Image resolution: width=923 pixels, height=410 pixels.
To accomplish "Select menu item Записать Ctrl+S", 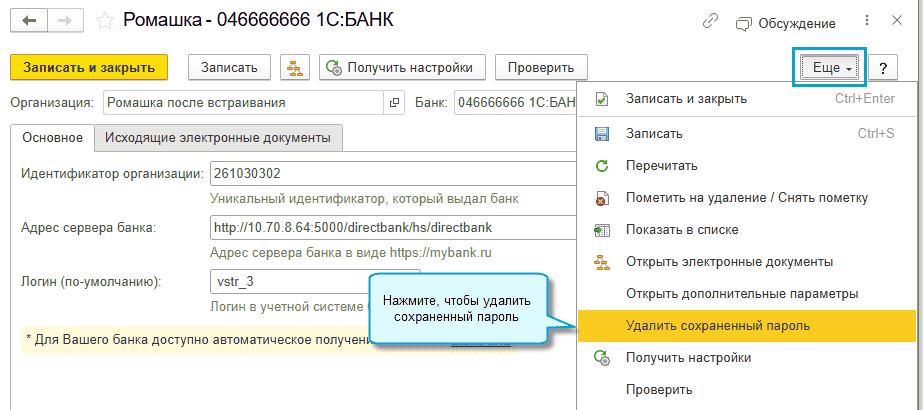I will pos(746,134).
